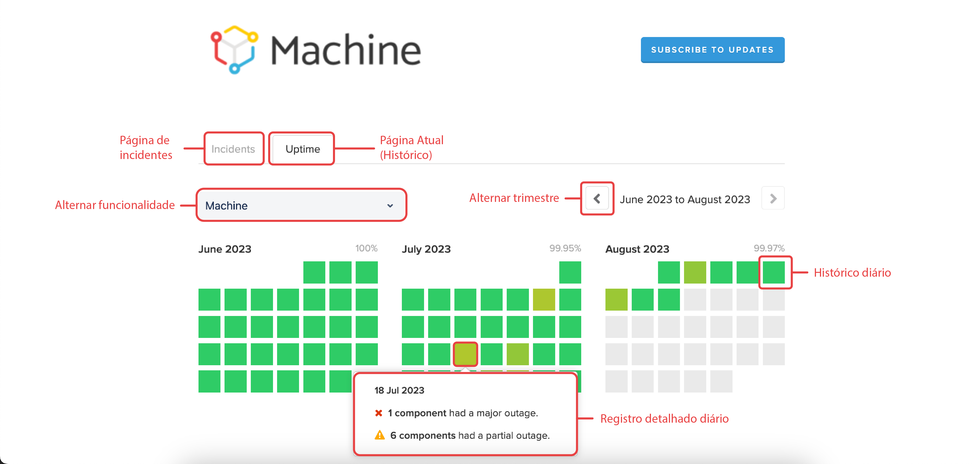The width and height of the screenshot is (980, 464).
Task: Click the 18 Jul 2023 tooltip header
Action: [x=400, y=390]
